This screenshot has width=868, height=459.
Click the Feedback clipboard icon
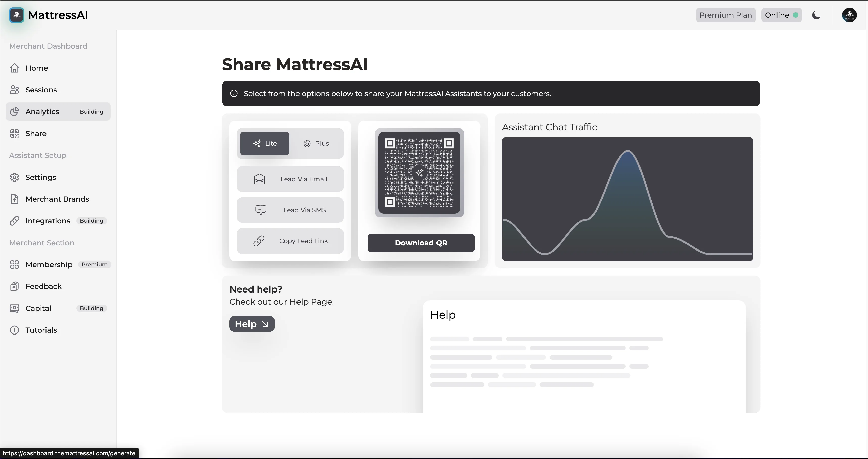(14, 287)
